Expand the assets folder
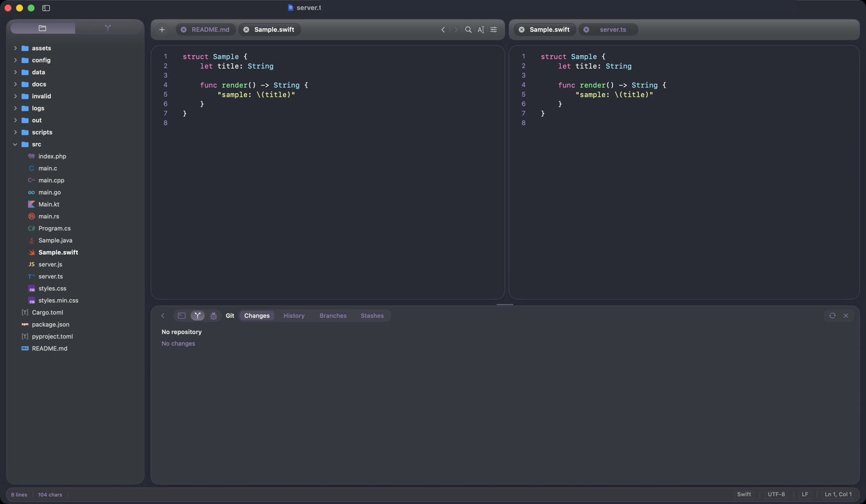 (15, 48)
